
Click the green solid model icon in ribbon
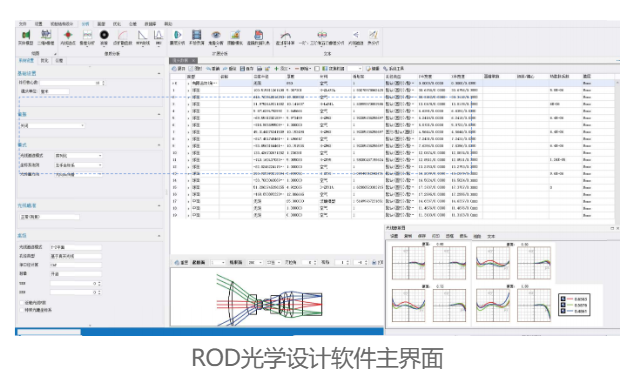(26, 35)
